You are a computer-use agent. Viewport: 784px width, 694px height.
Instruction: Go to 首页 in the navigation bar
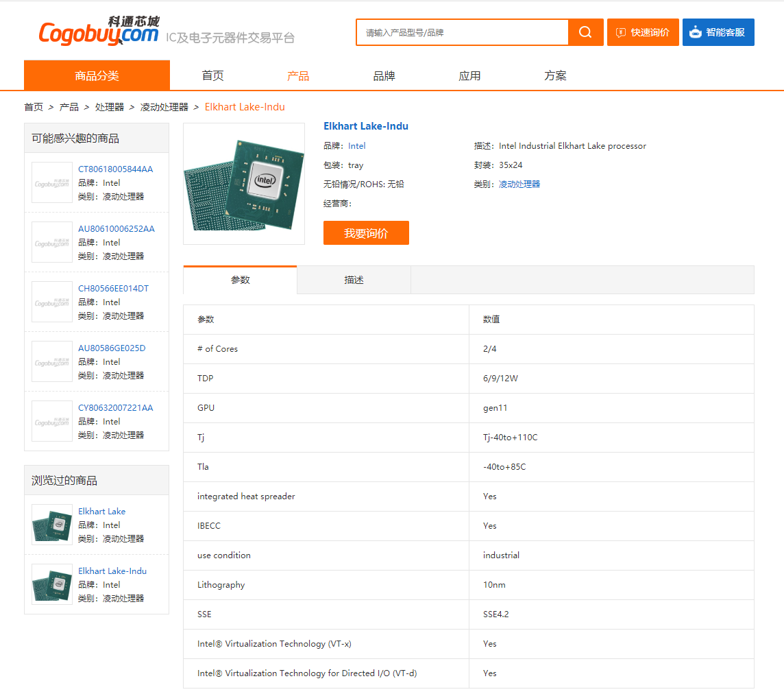click(x=212, y=75)
